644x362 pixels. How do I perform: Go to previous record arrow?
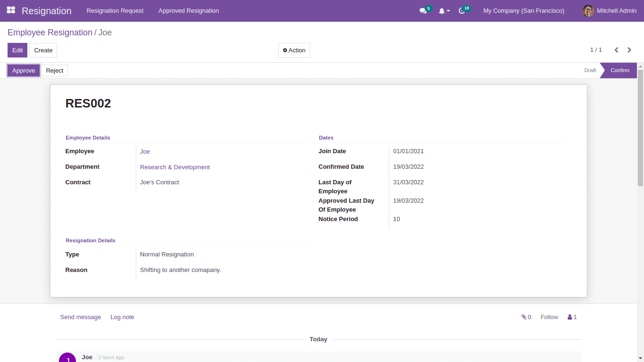pyautogui.click(x=616, y=49)
